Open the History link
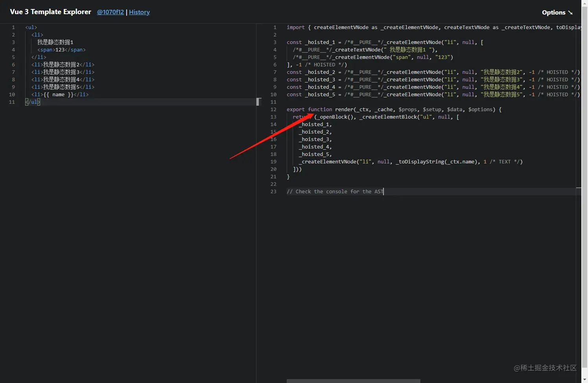 (x=139, y=12)
